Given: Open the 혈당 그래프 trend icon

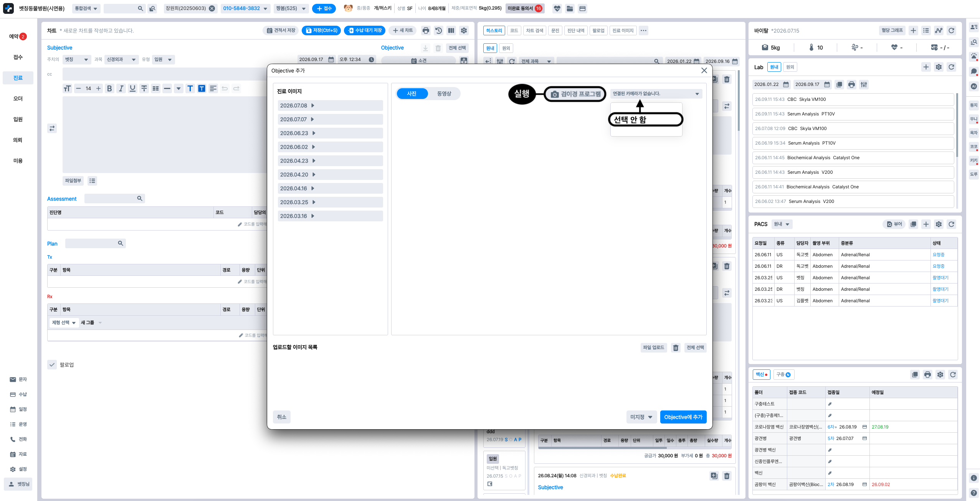Looking at the screenshot, I should 939,31.
